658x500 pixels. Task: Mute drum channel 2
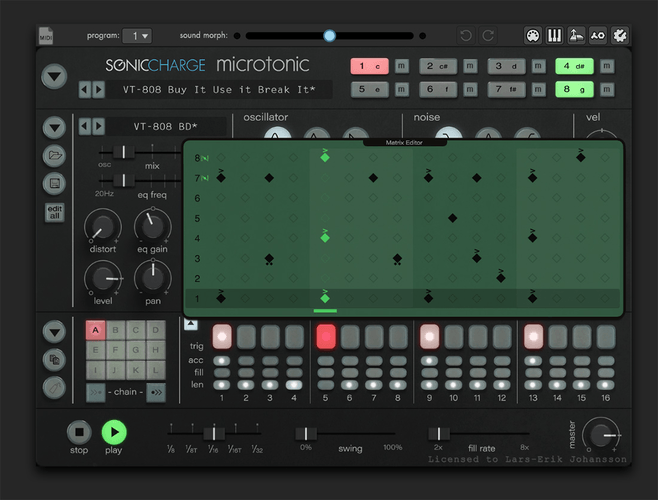coord(470,66)
